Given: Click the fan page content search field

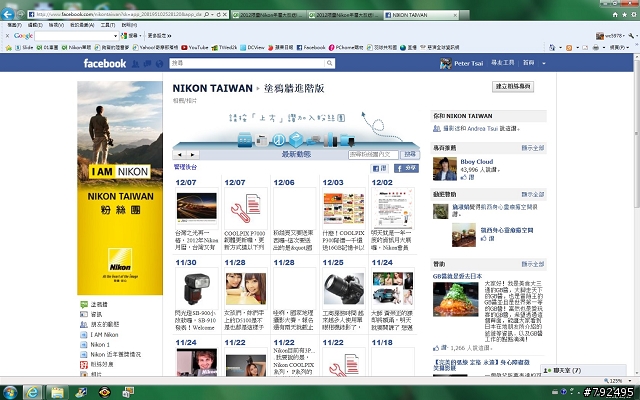Looking at the screenshot, I should [x=373, y=155].
